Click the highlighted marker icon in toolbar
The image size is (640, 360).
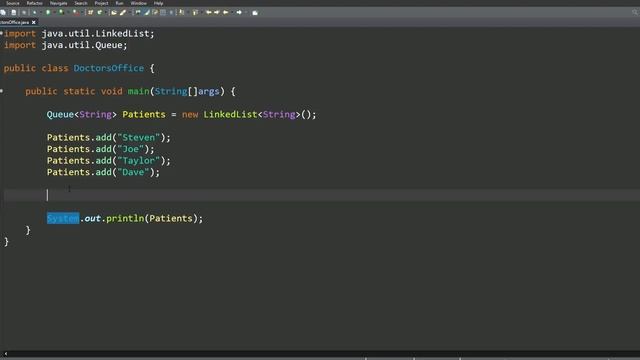click(147, 13)
